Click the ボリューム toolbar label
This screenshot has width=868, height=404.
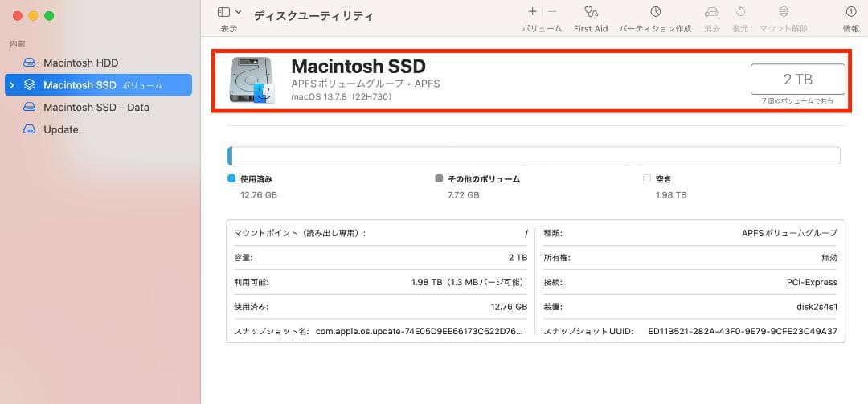pos(542,29)
